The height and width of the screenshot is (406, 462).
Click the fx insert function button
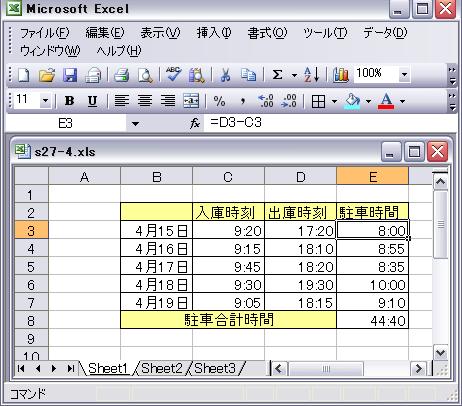[195, 124]
